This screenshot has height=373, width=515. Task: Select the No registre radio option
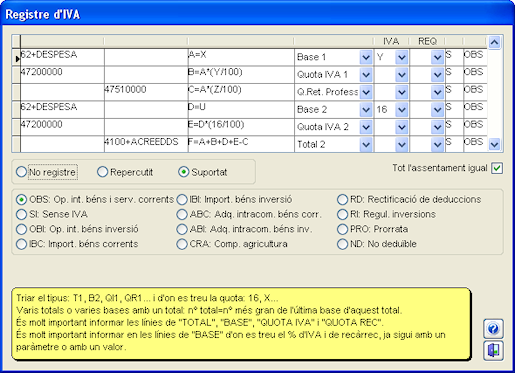[x=47, y=172]
